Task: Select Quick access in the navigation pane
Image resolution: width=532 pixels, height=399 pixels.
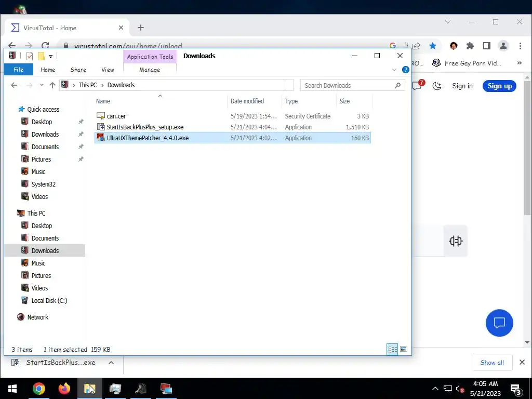Action: click(x=43, y=109)
